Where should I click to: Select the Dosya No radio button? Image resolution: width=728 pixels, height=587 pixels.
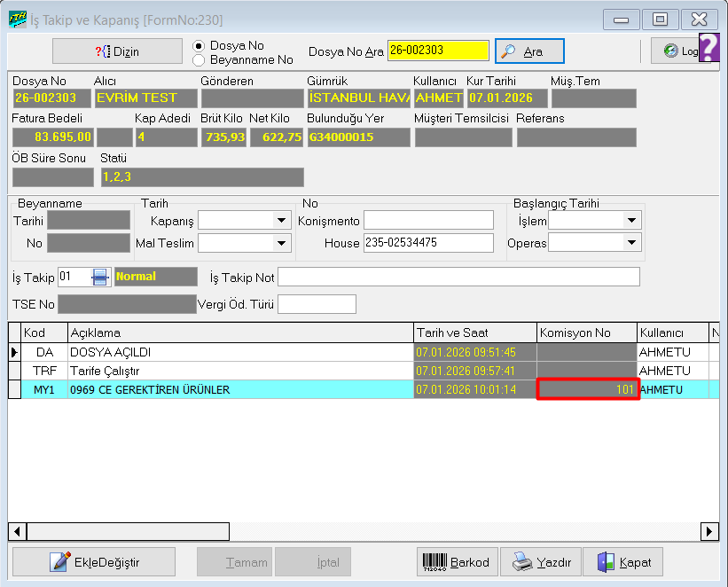point(199,45)
